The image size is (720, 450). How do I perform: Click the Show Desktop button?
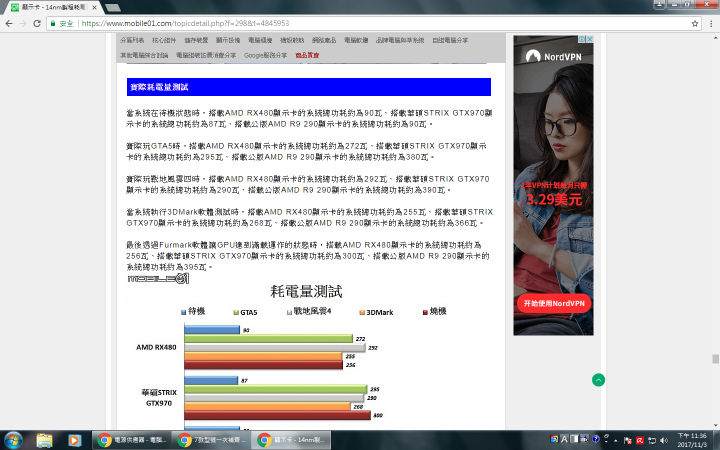(716, 440)
